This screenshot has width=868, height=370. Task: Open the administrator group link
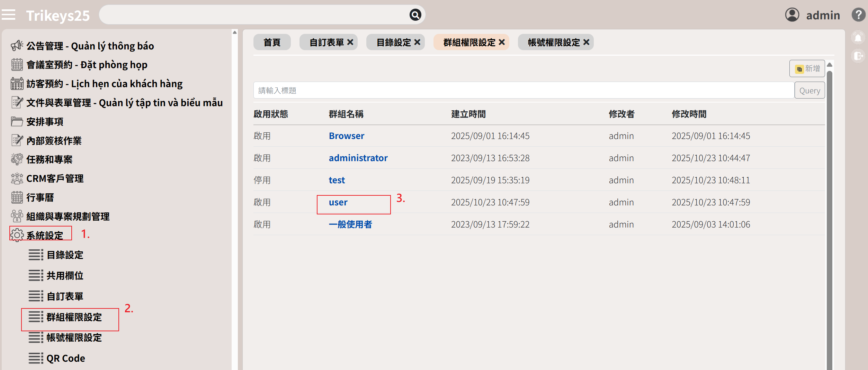click(358, 158)
